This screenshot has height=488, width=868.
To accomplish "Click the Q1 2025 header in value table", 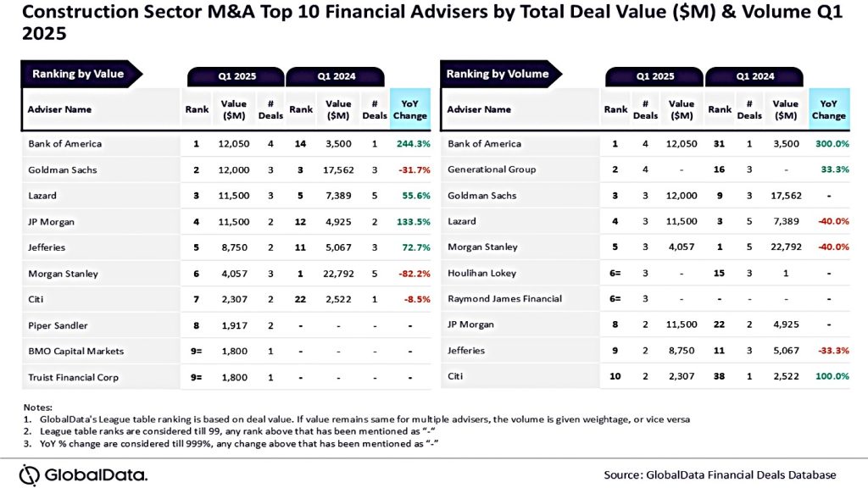I will pyautogui.click(x=236, y=76).
